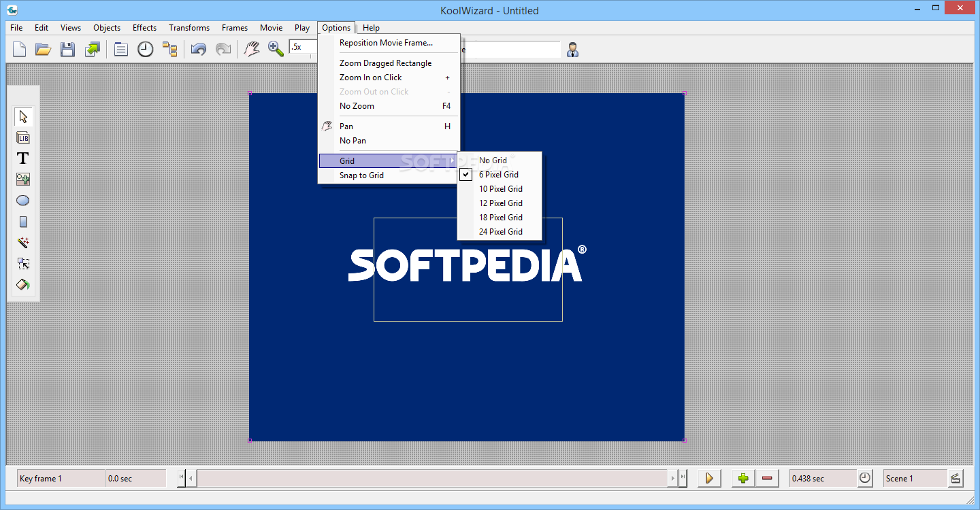
Task: Open the Transforms menu
Action: [189, 28]
